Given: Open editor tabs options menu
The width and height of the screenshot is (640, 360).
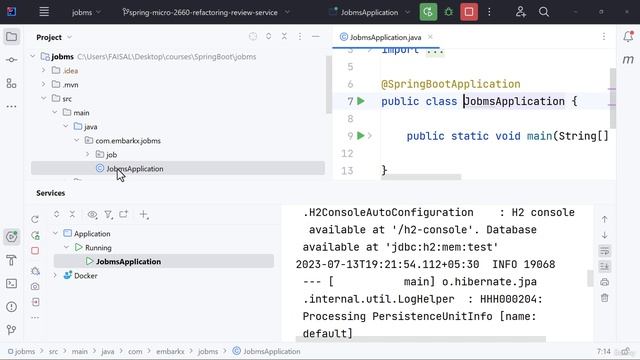Looking at the screenshot, I should pyautogui.click(x=604, y=36).
